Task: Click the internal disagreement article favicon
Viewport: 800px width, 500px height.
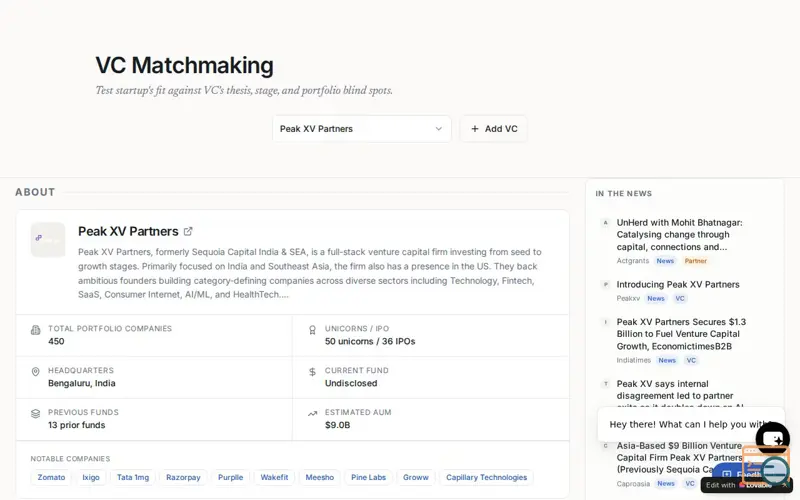Action: pos(606,384)
